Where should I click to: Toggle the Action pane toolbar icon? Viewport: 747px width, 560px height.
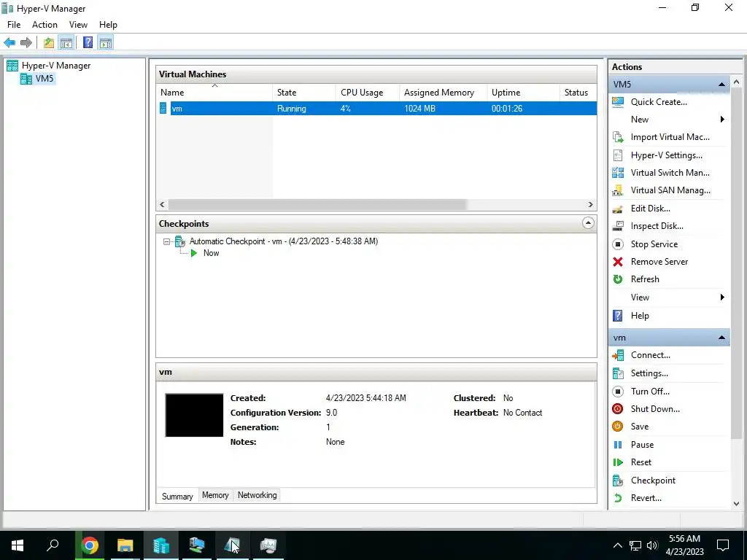pyautogui.click(x=106, y=43)
